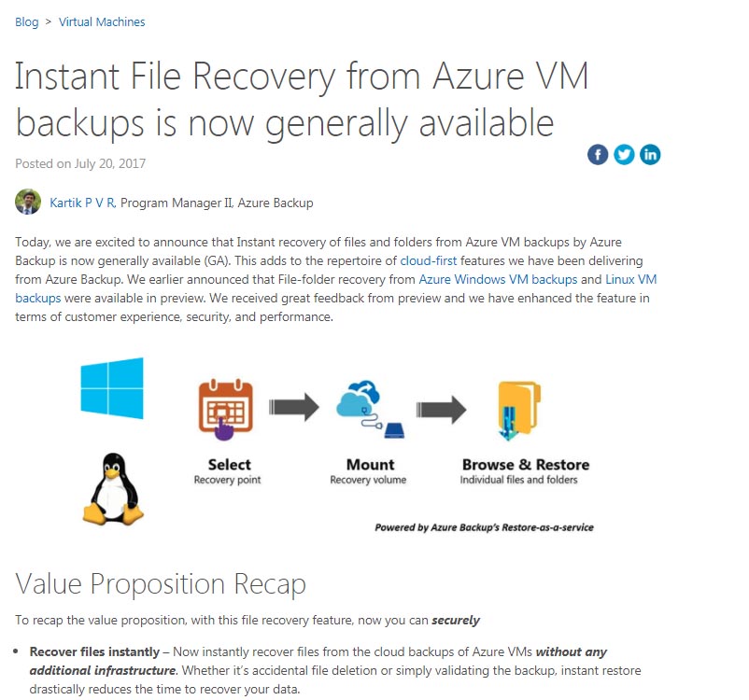Click the arrow between Select and Mount
This screenshot has height=700, width=749.
point(294,405)
